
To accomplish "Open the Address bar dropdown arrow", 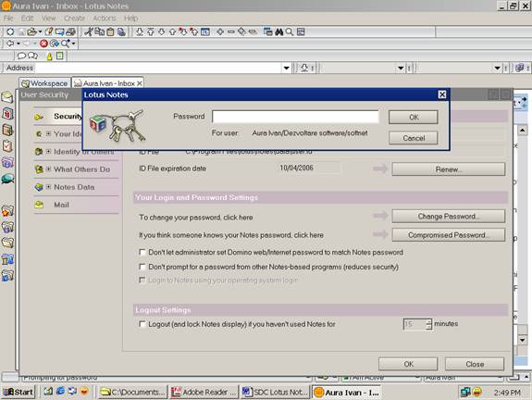I will [x=287, y=68].
